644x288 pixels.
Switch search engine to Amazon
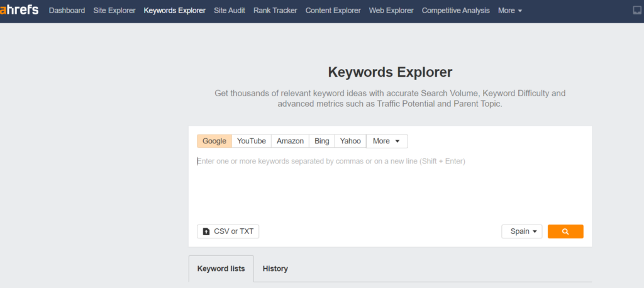pos(290,141)
